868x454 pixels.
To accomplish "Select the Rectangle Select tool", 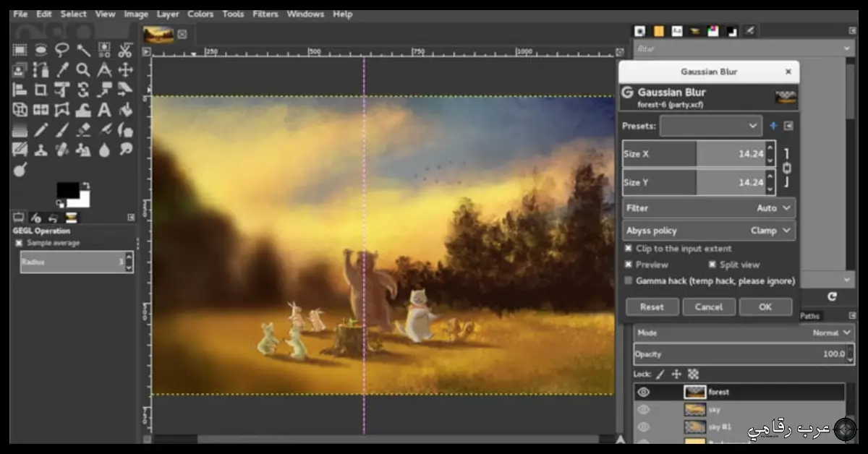I will (20, 50).
